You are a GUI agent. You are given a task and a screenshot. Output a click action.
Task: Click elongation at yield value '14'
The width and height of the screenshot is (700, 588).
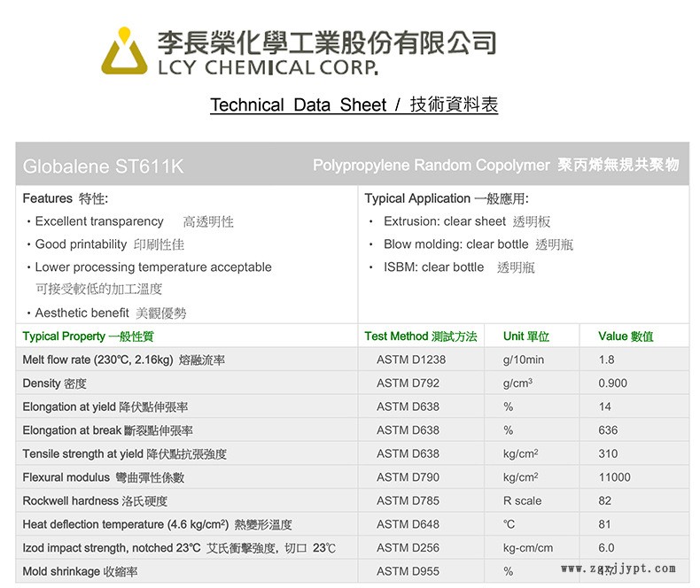[604, 406]
